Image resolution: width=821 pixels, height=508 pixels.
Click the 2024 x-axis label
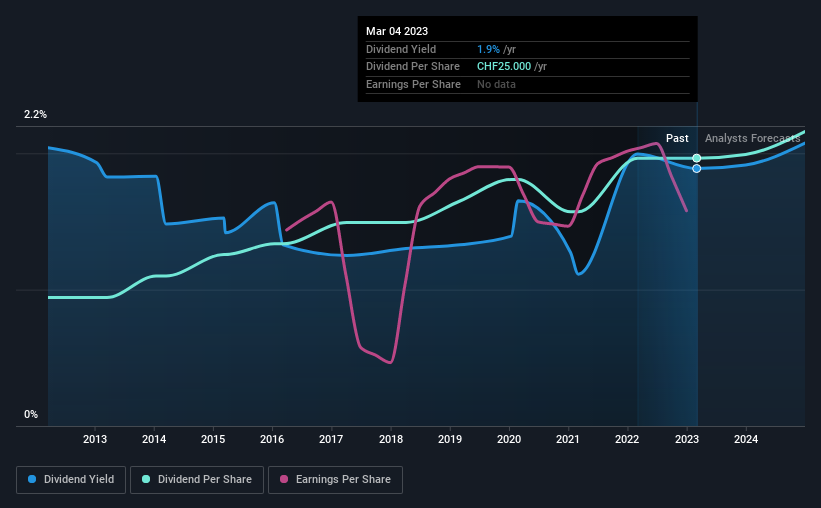[x=746, y=439]
